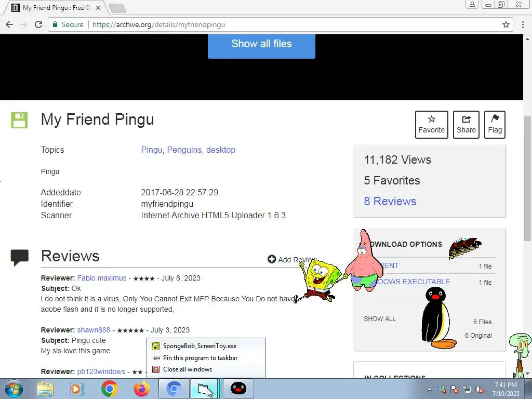Viewport: 532px width, 399px height.
Task: Open reviewer Fabio maximus profile
Action: [102, 278]
